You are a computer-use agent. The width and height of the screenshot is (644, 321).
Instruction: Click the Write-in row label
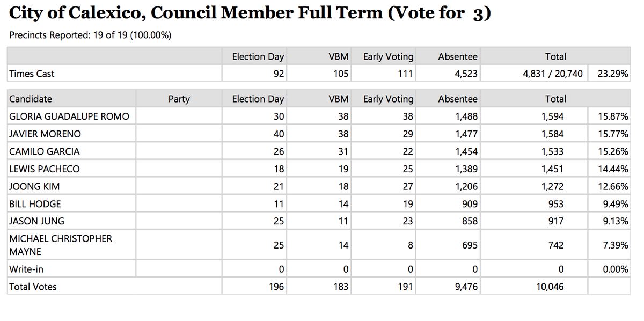tap(26, 269)
